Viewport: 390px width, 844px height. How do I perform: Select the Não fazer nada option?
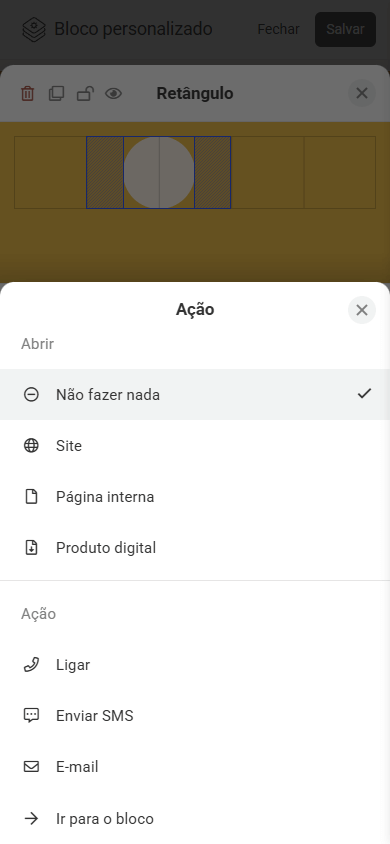click(x=195, y=395)
